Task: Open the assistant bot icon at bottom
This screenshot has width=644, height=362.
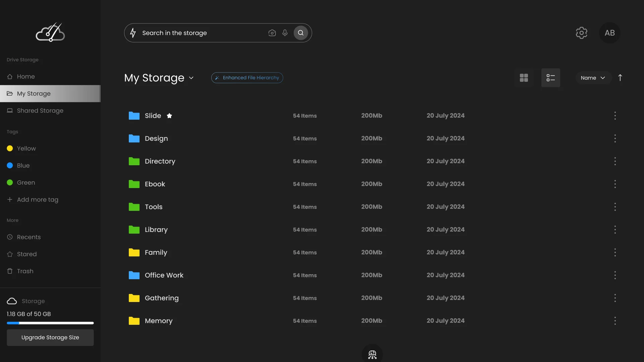Action: coord(372,354)
